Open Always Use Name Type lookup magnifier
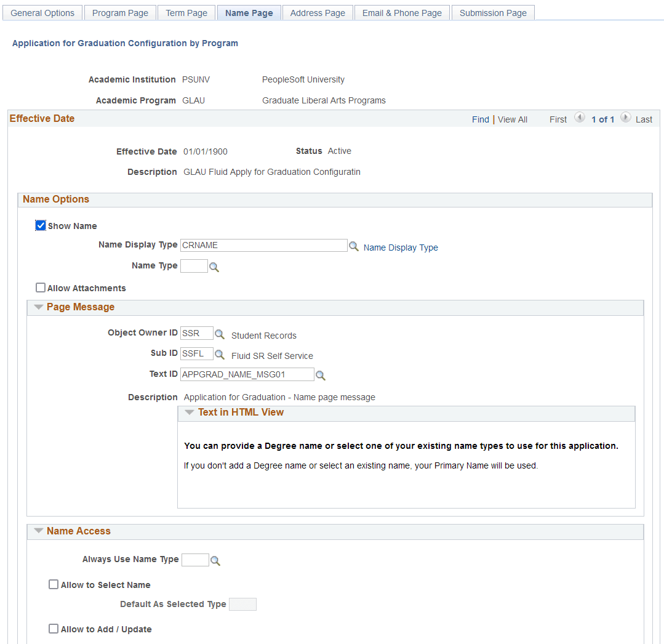The image size is (664, 644). pos(215,561)
